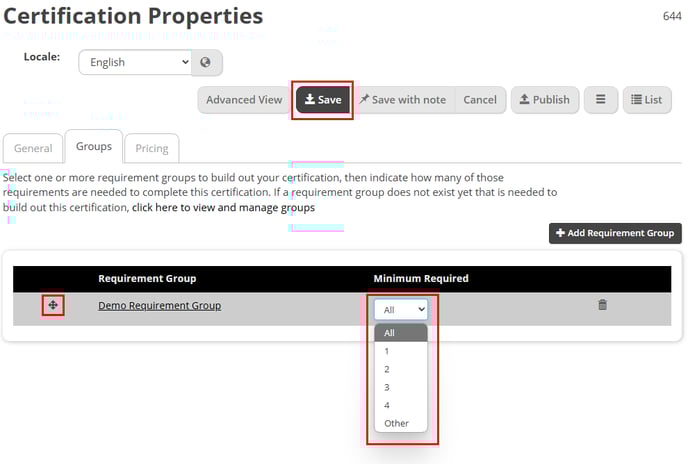Click the Publish button
The image size is (688, 464).
(545, 100)
